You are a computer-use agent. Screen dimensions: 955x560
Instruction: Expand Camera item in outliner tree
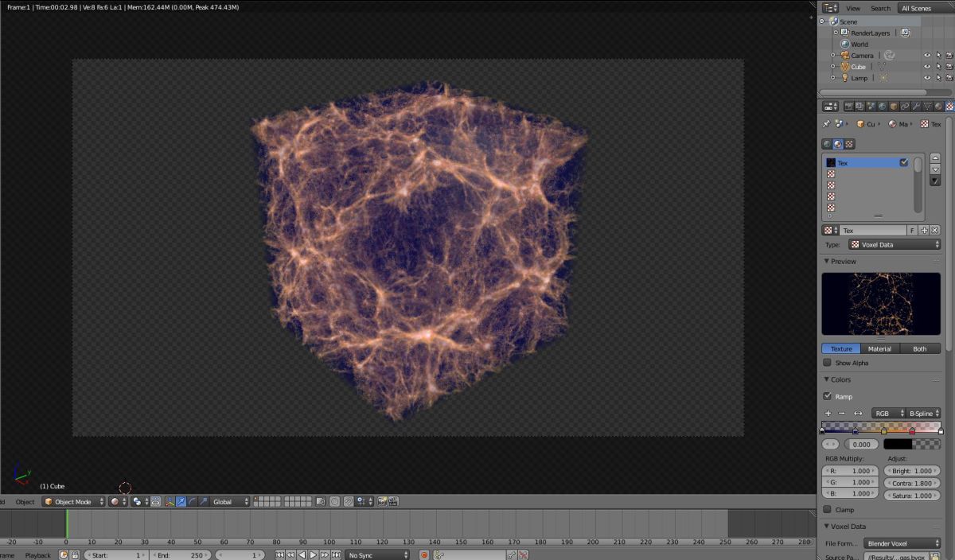833,56
